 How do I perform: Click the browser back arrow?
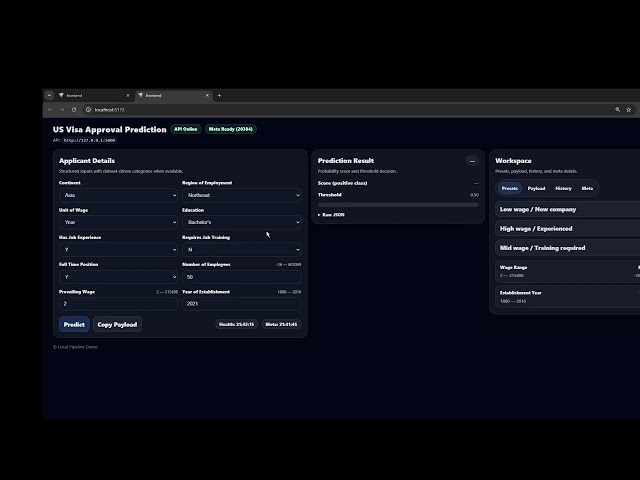point(50,110)
